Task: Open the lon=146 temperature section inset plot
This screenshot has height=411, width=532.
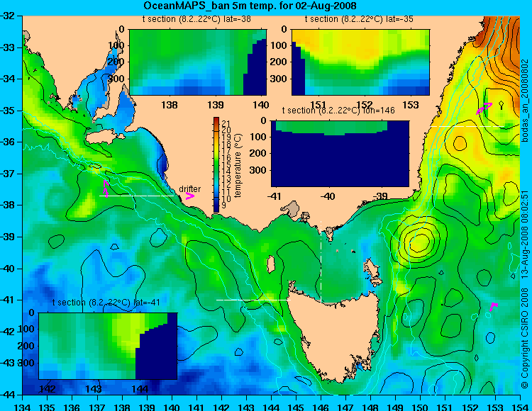Action: (340, 154)
